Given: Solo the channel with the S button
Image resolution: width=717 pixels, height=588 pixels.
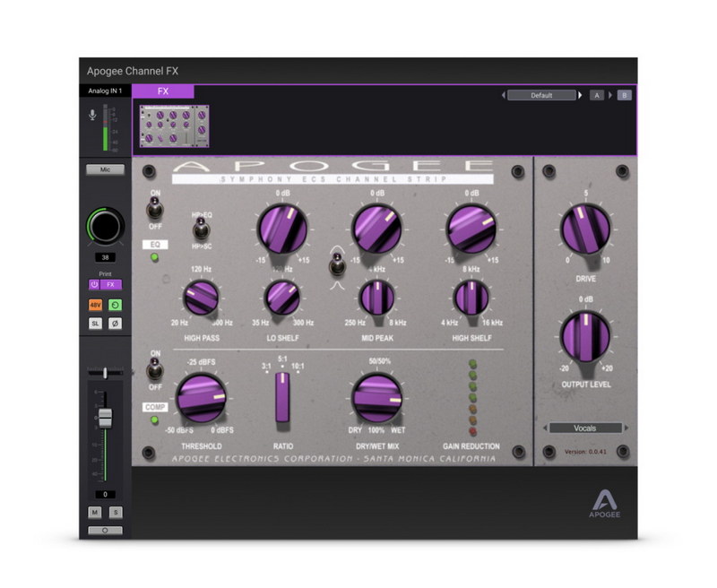Looking at the screenshot, I should coord(116,512).
